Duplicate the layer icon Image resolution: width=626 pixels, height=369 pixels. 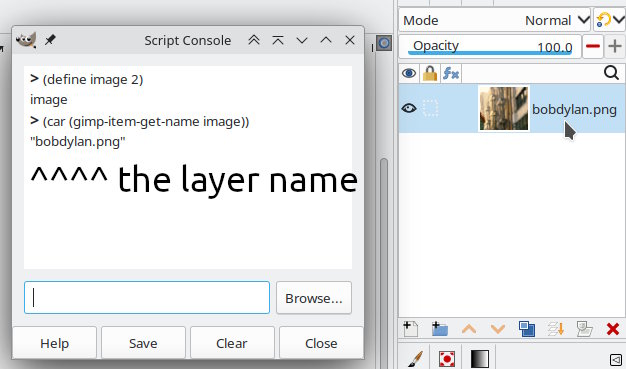[x=527, y=329]
